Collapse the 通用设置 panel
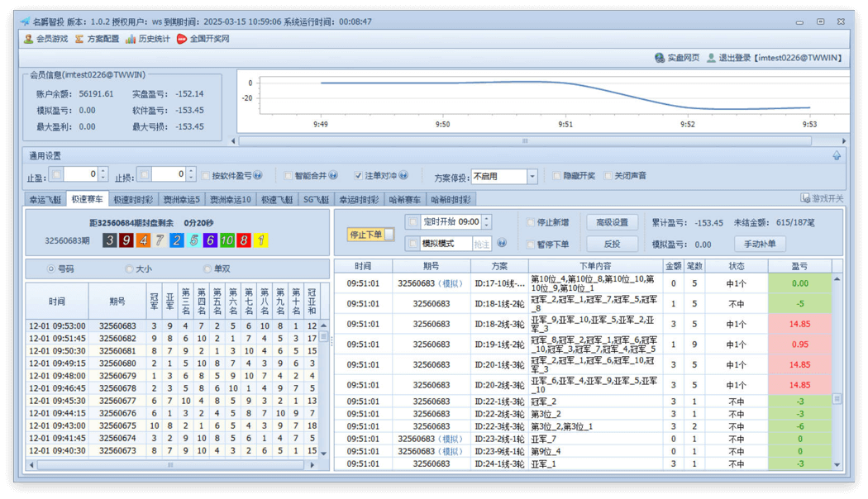This screenshot has width=868, height=499. 837,155
